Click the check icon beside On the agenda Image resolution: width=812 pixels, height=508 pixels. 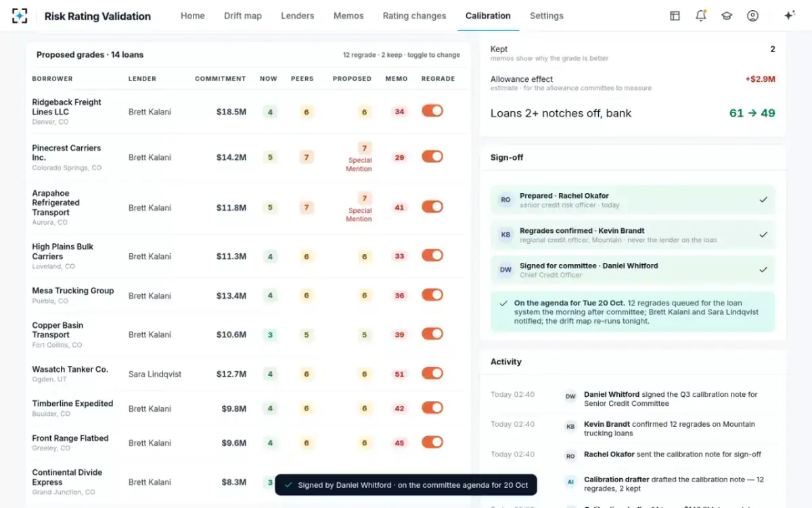503,303
